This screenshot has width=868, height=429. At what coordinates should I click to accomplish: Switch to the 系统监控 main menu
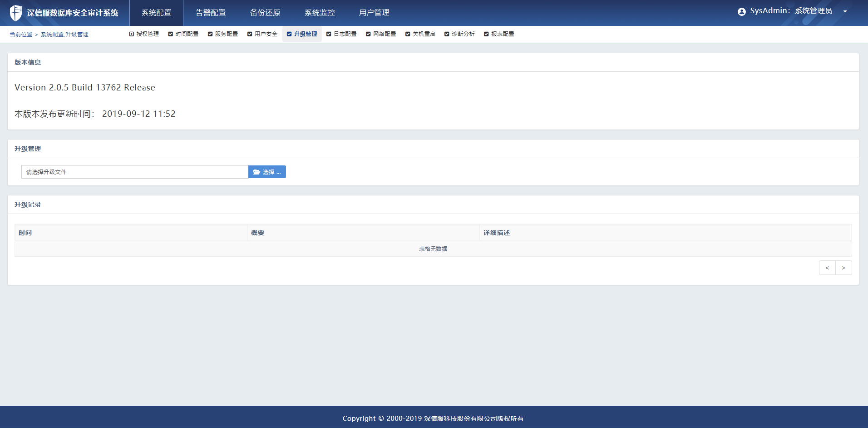click(320, 13)
